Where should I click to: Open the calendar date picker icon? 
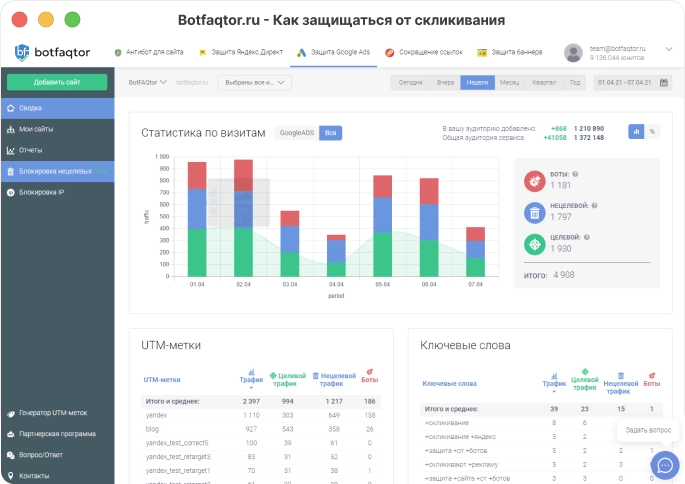pos(664,83)
